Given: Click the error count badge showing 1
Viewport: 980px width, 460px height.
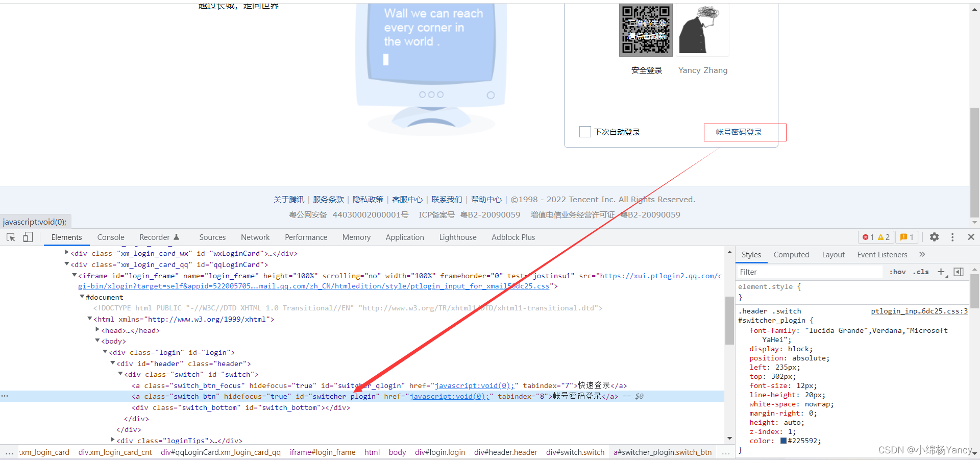Looking at the screenshot, I should tap(868, 237).
